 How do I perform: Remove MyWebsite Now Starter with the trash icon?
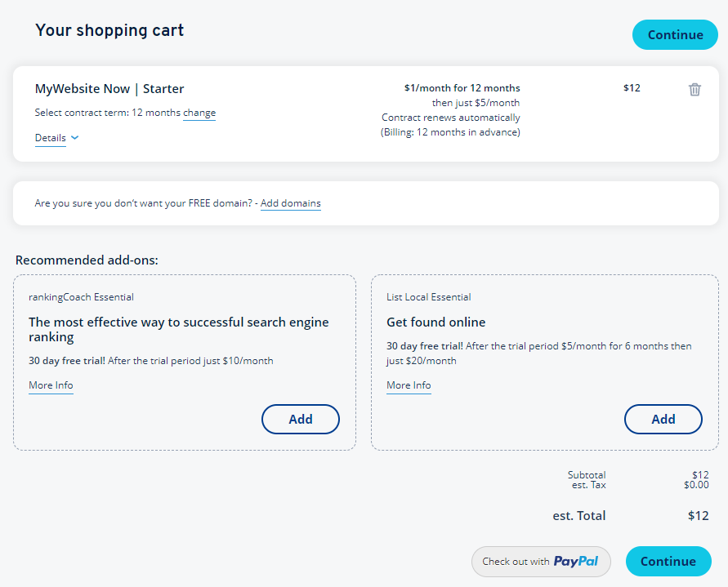[x=695, y=89]
